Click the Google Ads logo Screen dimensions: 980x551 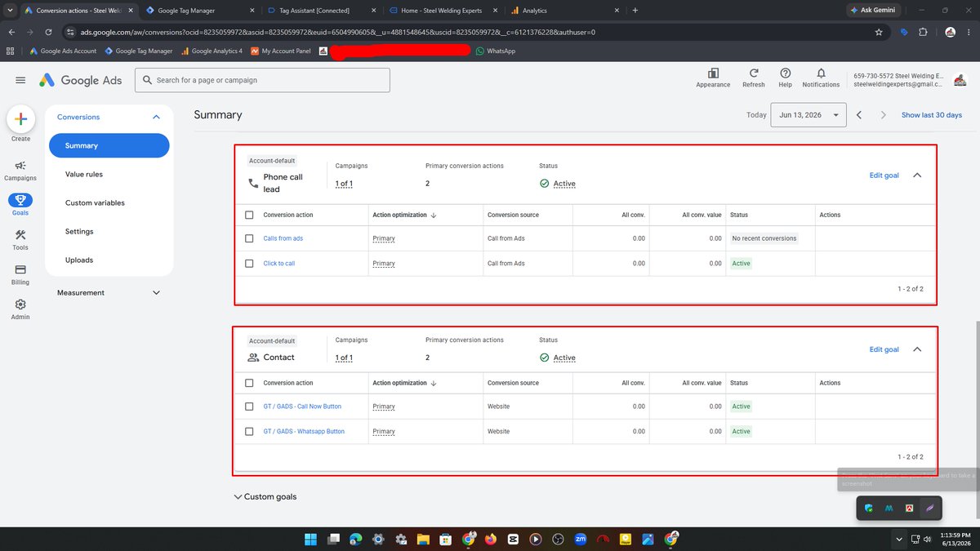[80, 80]
